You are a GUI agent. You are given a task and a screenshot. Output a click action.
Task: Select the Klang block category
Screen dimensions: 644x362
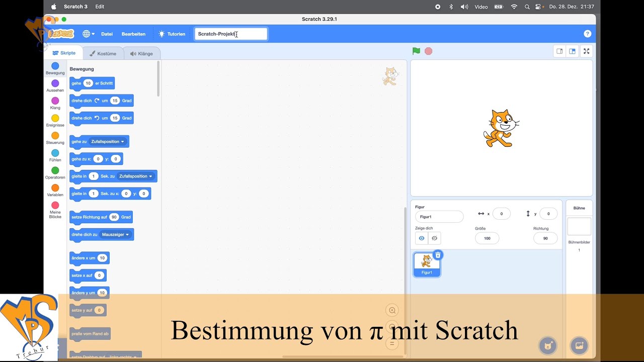pos(55,104)
